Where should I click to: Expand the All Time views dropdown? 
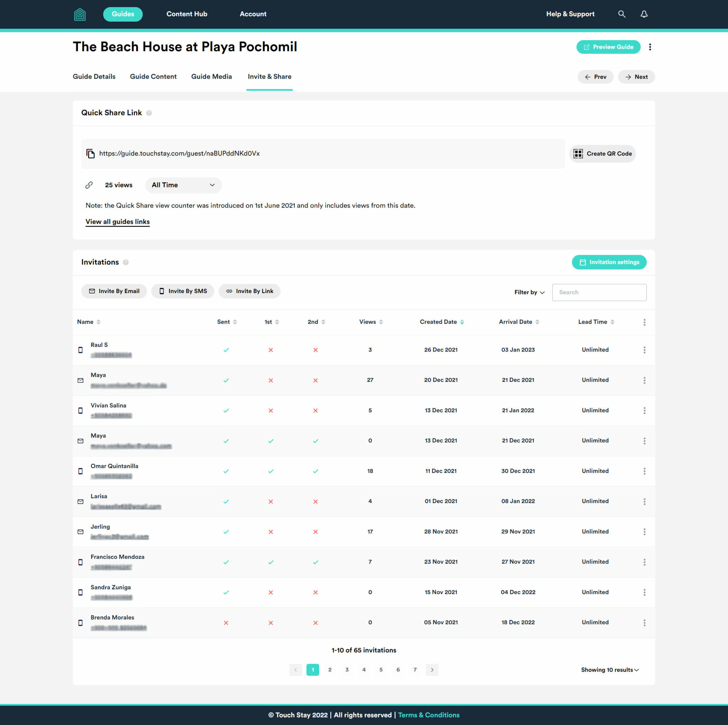point(183,185)
